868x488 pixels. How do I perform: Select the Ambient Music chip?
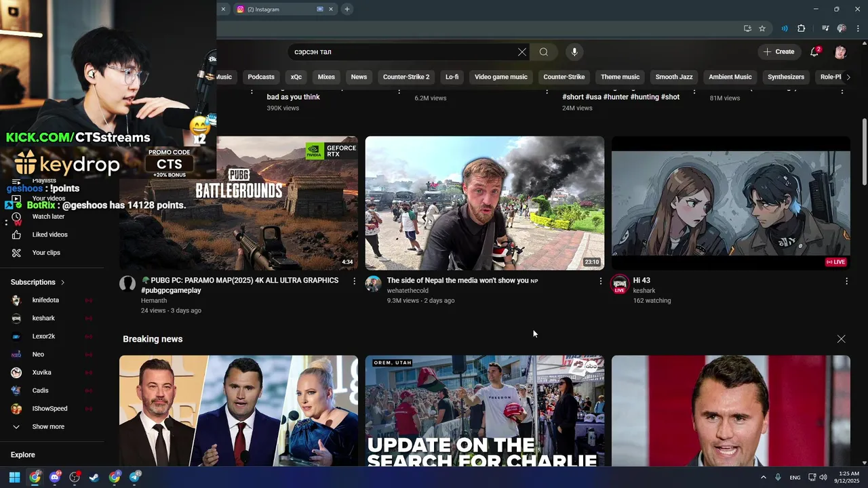click(x=730, y=77)
